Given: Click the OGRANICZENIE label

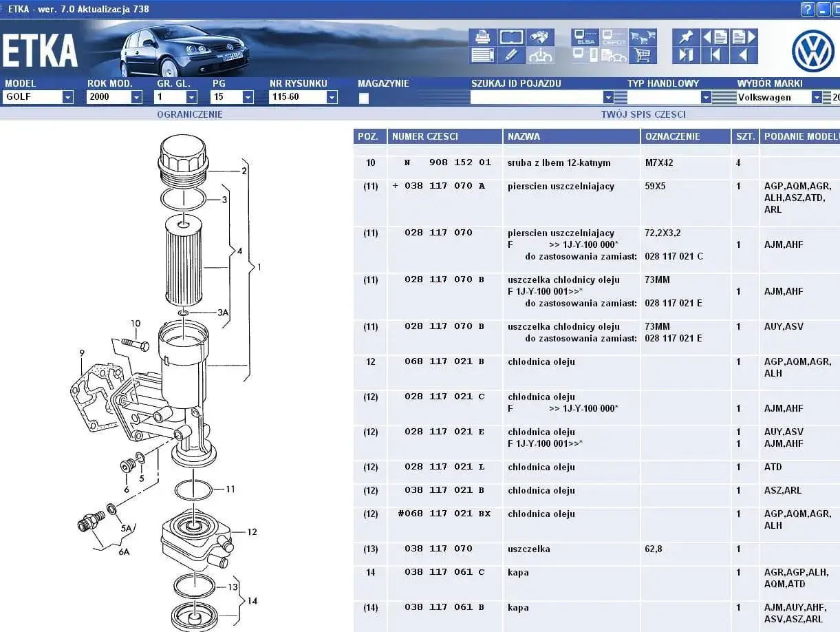Looking at the screenshot, I should point(190,114).
